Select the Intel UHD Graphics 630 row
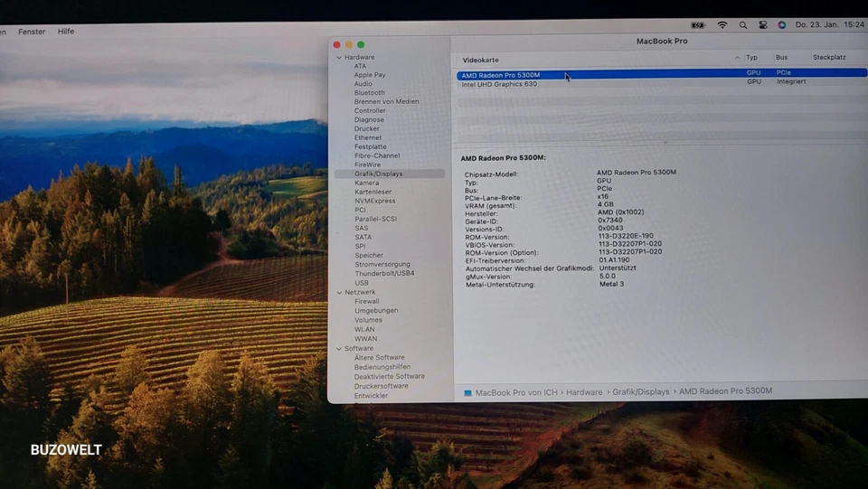 point(662,83)
